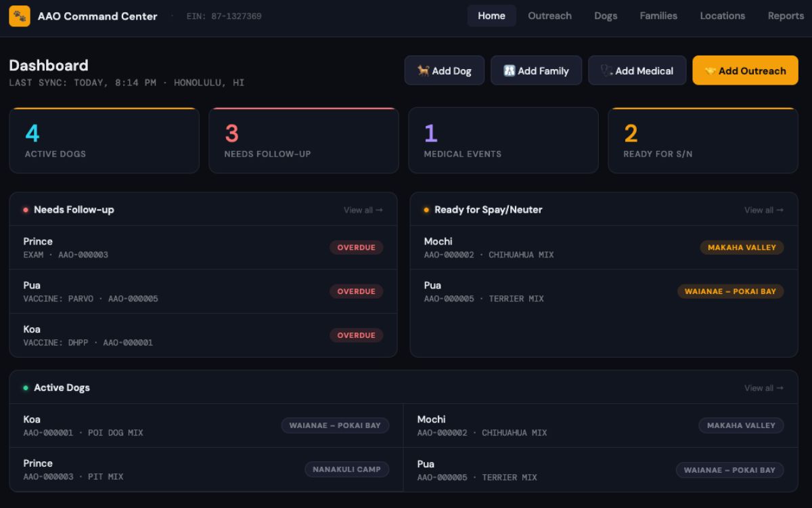Click the paw print logo icon
The height and width of the screenshot is (508, 812).
click(x=19, y=16)
